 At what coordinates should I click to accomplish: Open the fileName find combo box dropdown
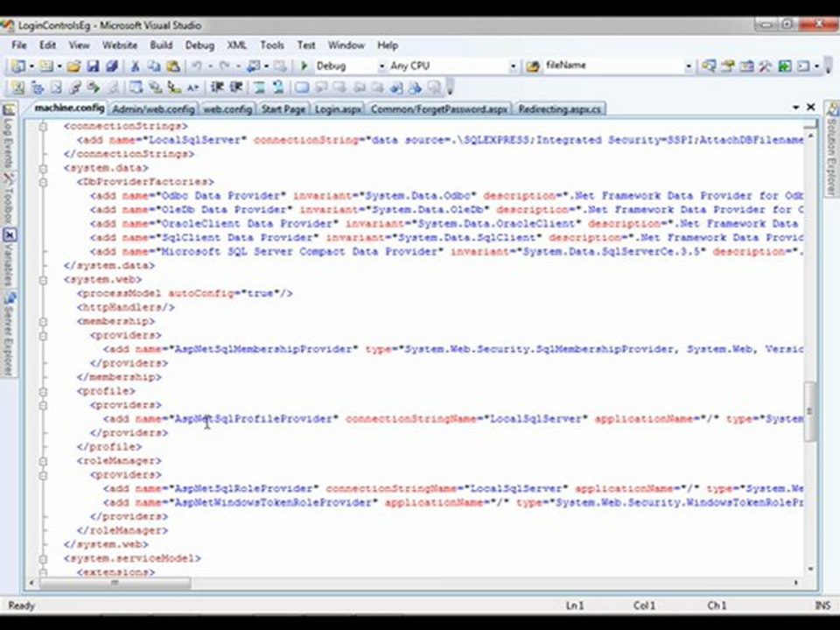(x=689, y=66)
